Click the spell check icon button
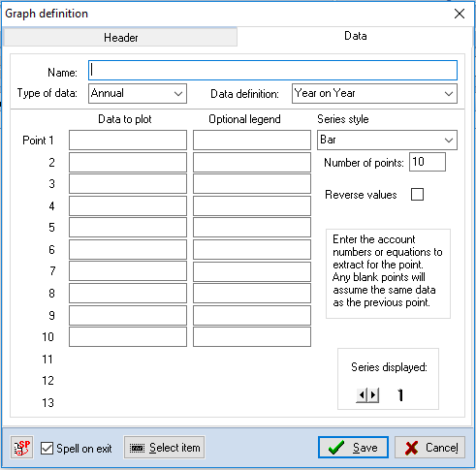 click(22, 448)
